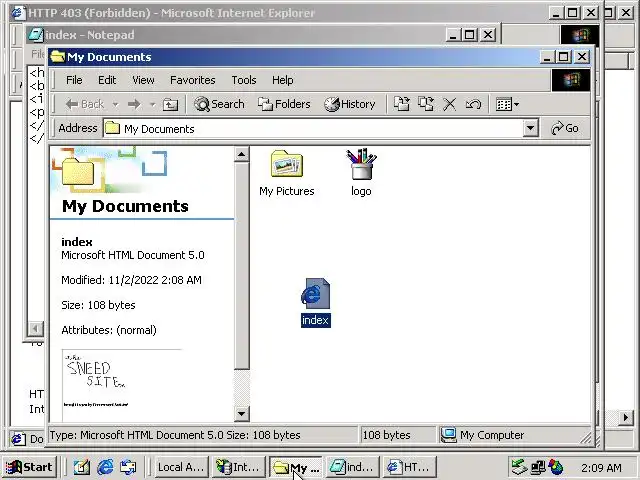
Task: Launch Outlook Express from quick launch
Action: 128,467
